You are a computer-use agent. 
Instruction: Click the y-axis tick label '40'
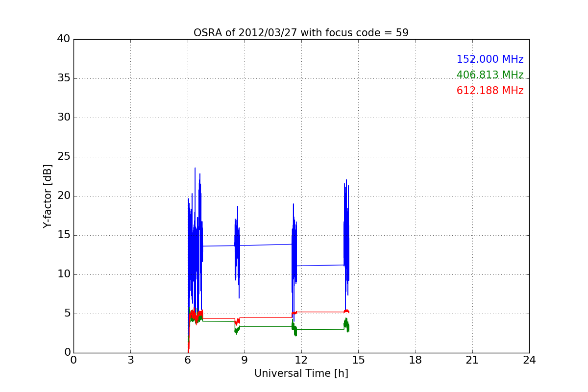coord(64,39)
